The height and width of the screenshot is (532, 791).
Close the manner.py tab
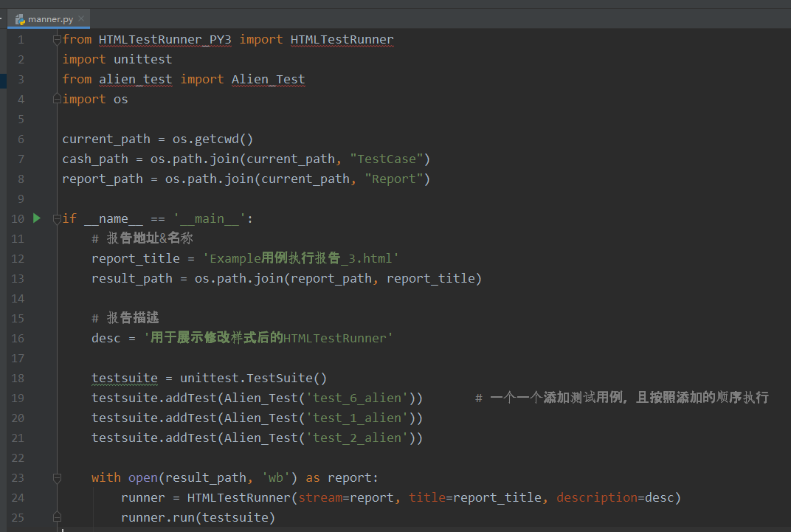pyautogui.click(x=81, y=18)
